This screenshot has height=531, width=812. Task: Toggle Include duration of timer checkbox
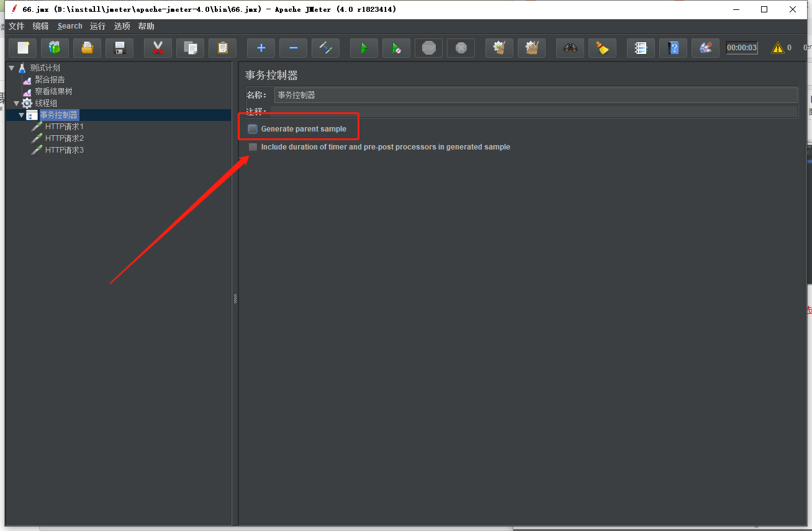tap(253, 147)
